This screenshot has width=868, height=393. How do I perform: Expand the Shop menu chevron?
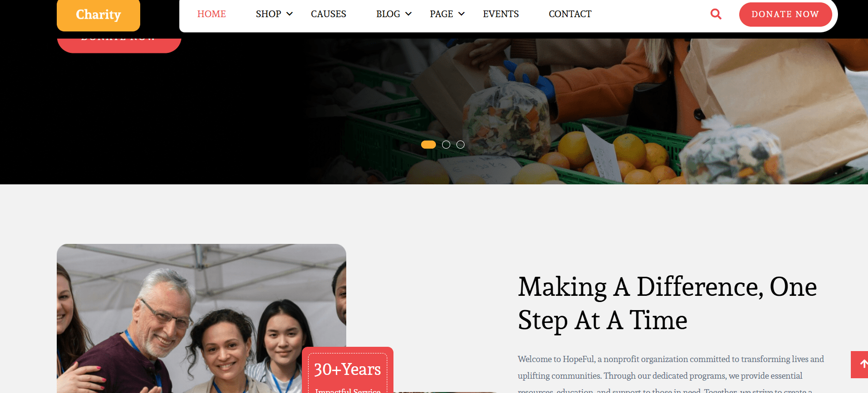[x=289, y=14]
